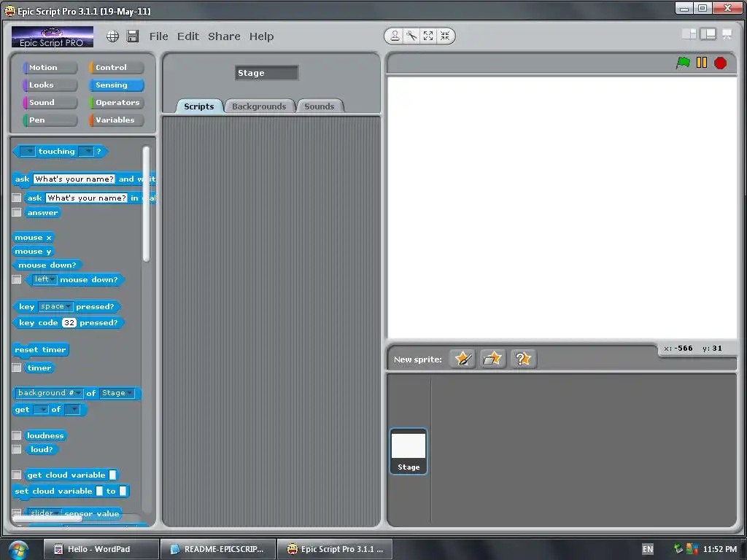Open the Edit menu
Viewport: 747px width, 560px height.
point(188,36)
